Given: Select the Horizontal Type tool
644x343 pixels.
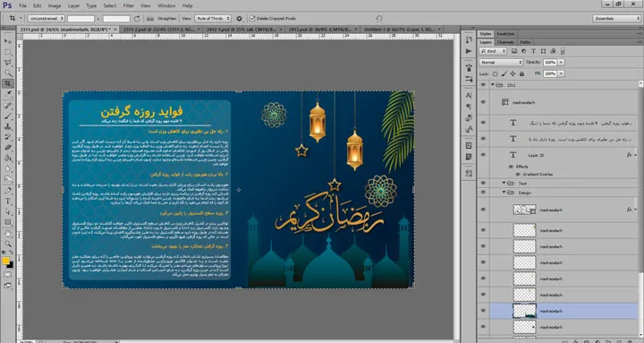Looking at the screenshot, I should (x=8, y=202).
